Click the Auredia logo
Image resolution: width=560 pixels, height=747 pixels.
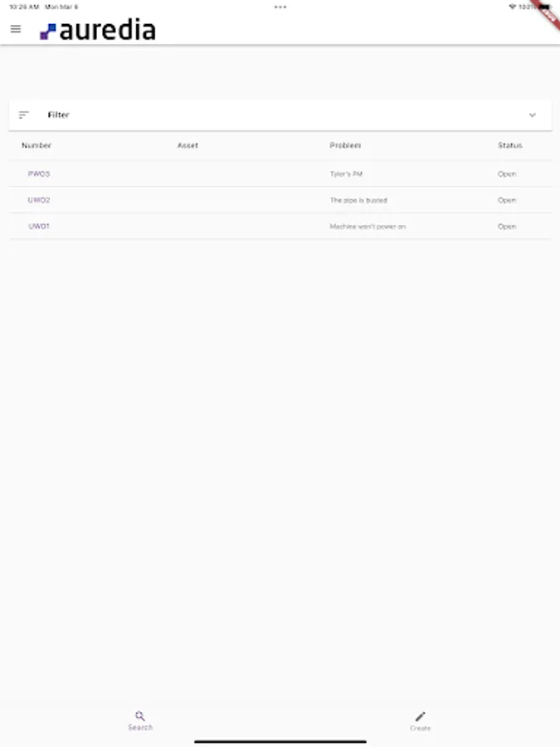pyautogui.click(x=98, y=31)
